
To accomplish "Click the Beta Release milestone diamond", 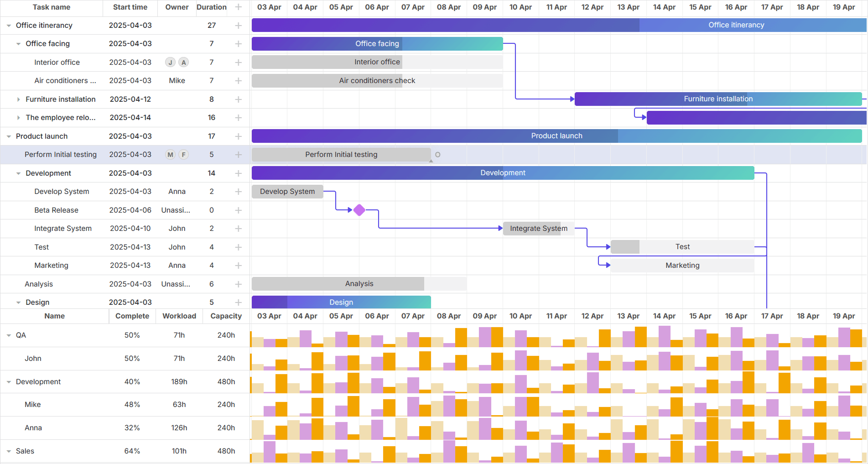I will tap(359, 210).
